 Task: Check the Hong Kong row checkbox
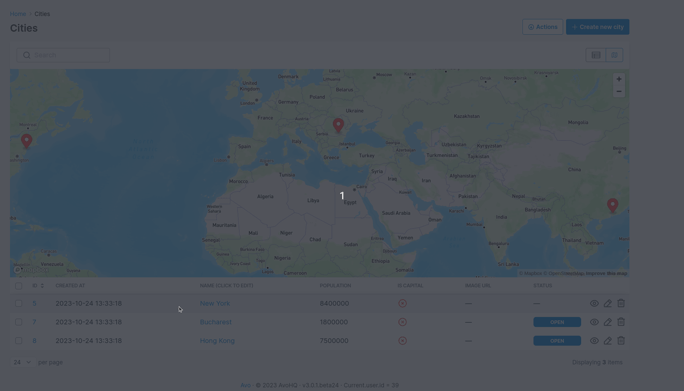[18, 341]
